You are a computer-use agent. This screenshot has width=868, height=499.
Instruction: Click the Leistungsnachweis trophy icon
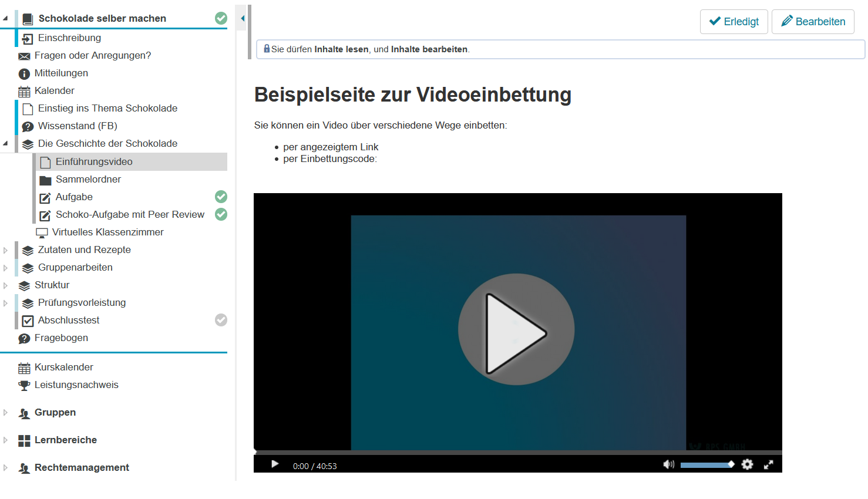pos(25,385)
